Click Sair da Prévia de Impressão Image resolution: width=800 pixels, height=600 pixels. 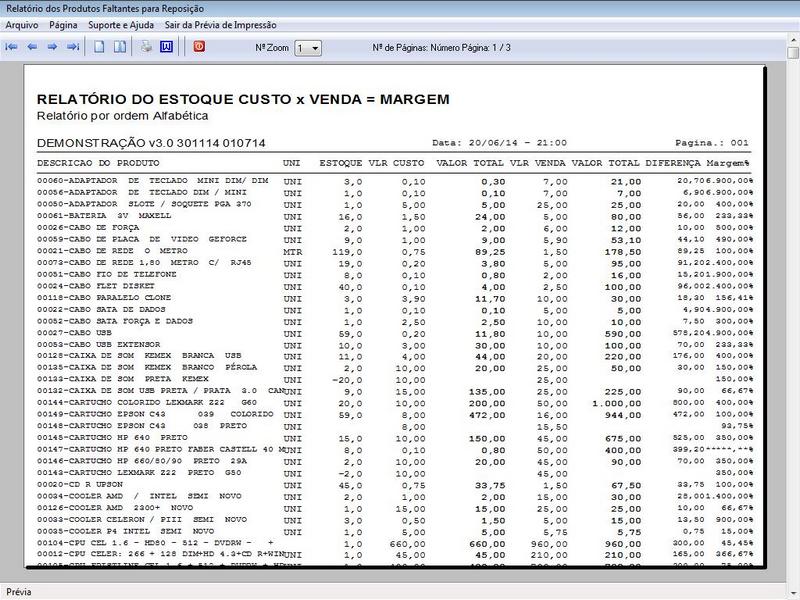(220, 25)
